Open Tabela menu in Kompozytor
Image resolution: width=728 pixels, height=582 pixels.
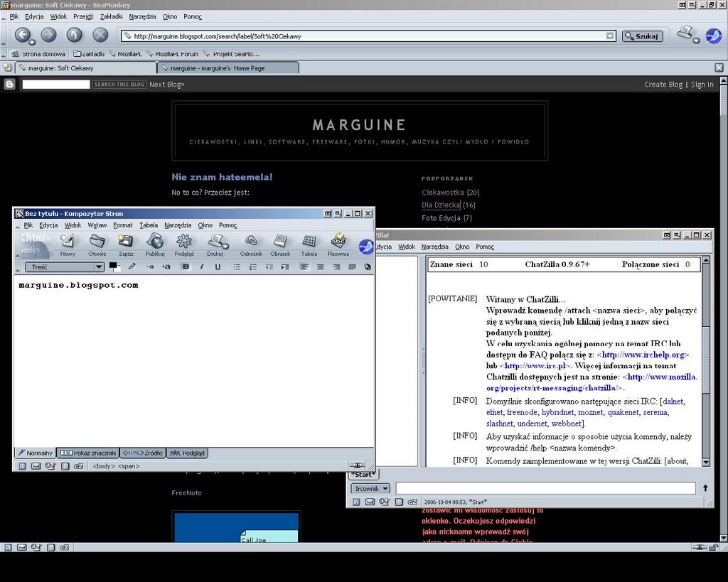point(149,225)
